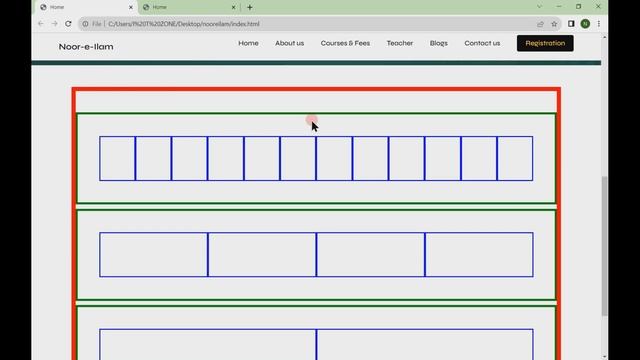Switch to the second Home tab
The height and width of the screenshot is (360, 640).
pos(189,7)
